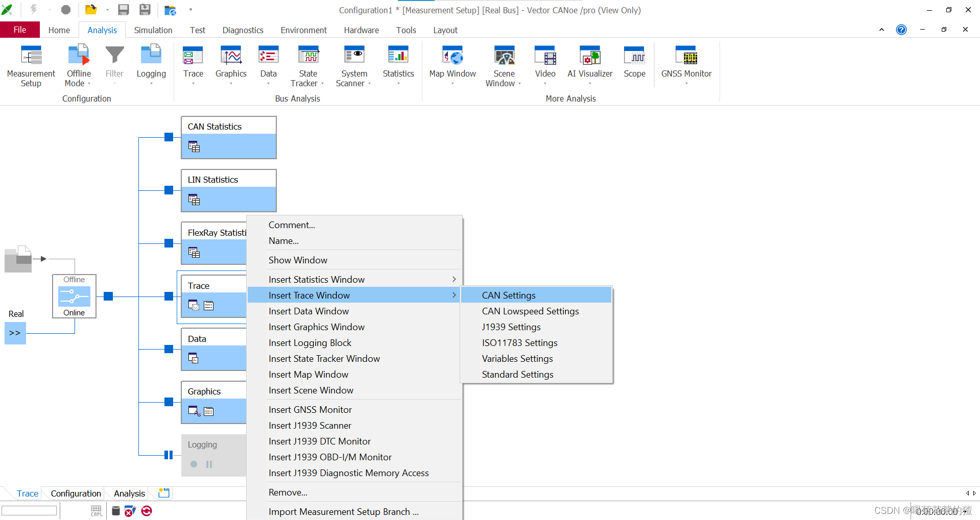
Task: Expand the State Tracker dropdown arrow
Action: click(x=322, y=84)
